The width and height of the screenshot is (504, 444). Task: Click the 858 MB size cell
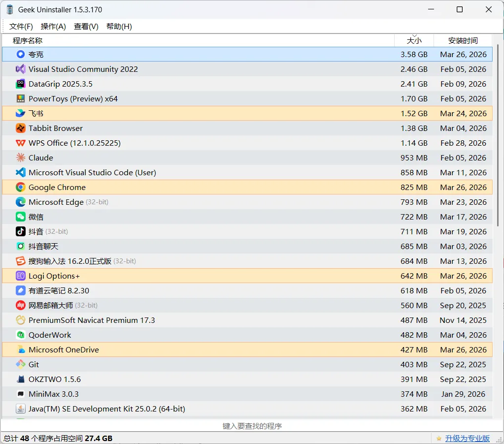click(x=414, y=172)
